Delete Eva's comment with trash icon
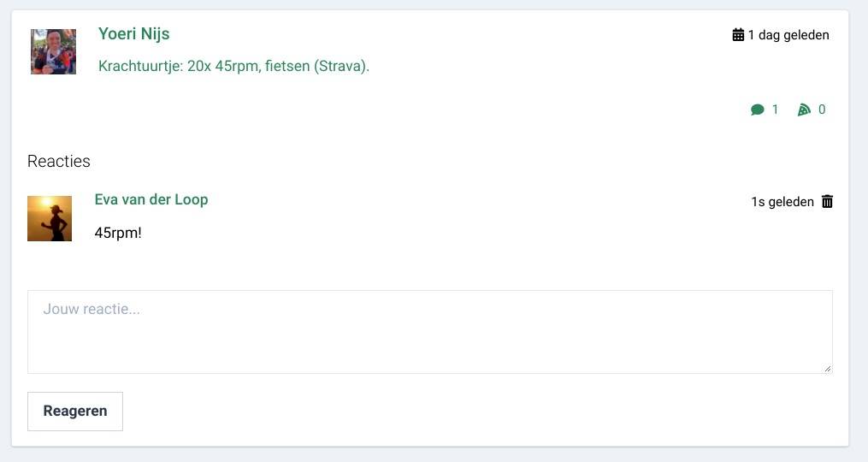 [x=827, y=202]
